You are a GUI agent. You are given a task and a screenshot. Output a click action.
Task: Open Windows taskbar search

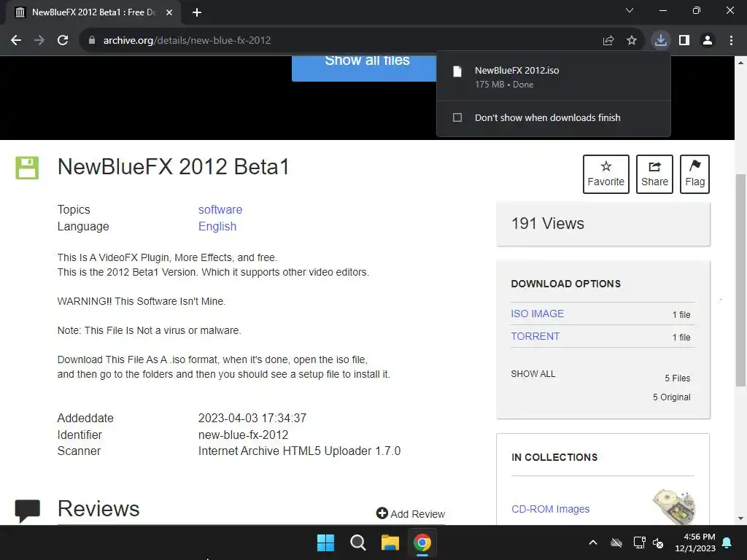357,542
